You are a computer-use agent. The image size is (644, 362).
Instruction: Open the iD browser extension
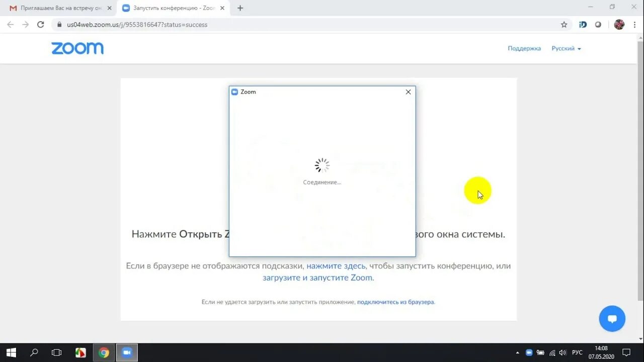[583, 25]
